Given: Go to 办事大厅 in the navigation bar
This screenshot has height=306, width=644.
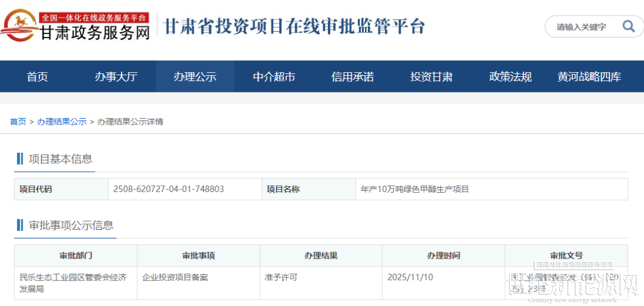Looking at the screenshot, I should [x=116, y=77].
